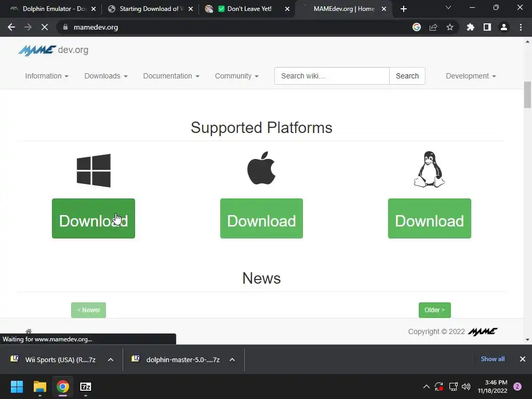Open options for Wii Sports download

(111, 360)
